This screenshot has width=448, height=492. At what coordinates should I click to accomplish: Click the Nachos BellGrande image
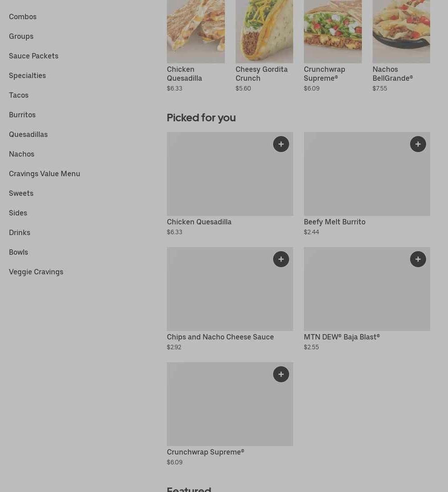(401, 31)
